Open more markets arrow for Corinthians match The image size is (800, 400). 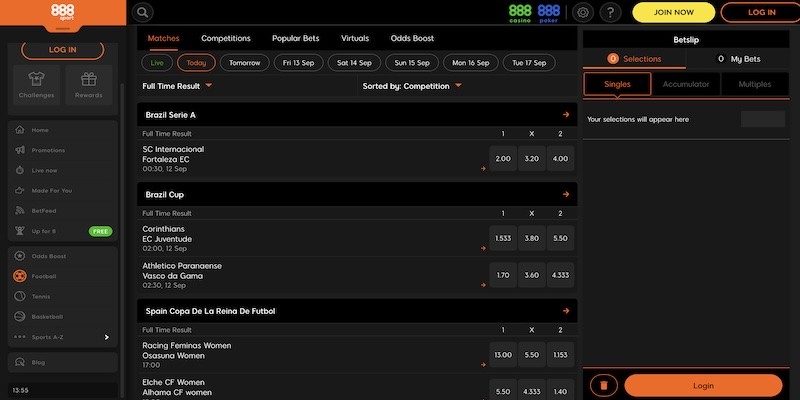click(x=483, y=248)
